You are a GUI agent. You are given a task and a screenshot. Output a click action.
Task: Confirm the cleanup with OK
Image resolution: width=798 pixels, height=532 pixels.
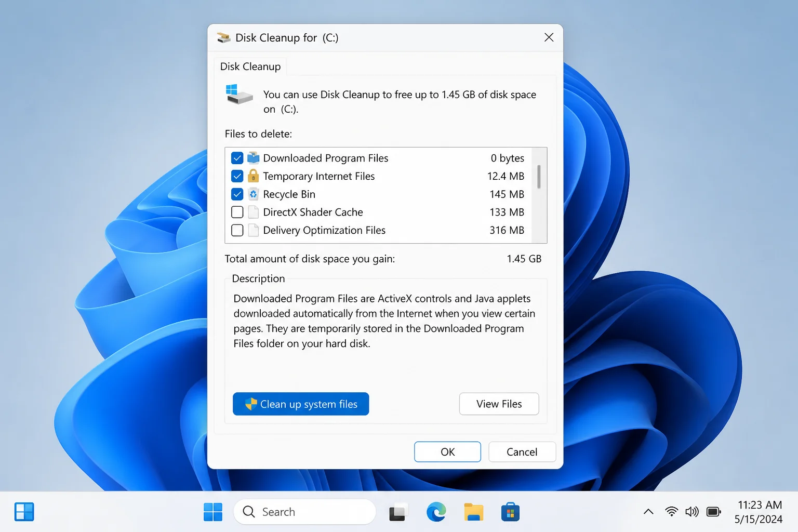tap(447, 451)
